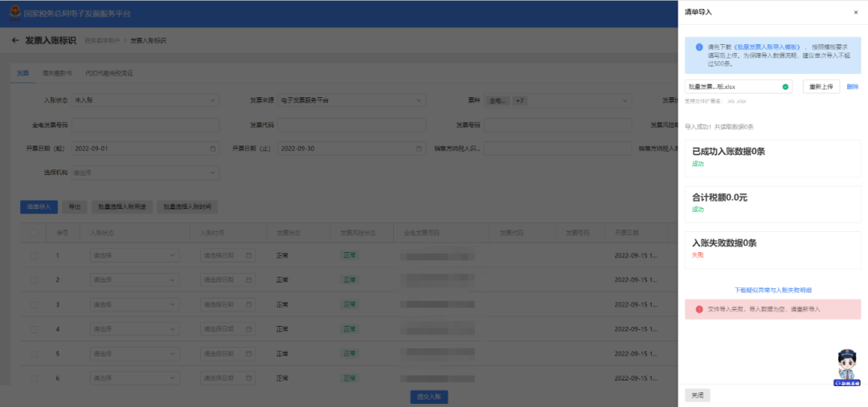Check the checkbox for row 1
The height and width of the screenshot is (407, 868).
click(x=34, y=256)
